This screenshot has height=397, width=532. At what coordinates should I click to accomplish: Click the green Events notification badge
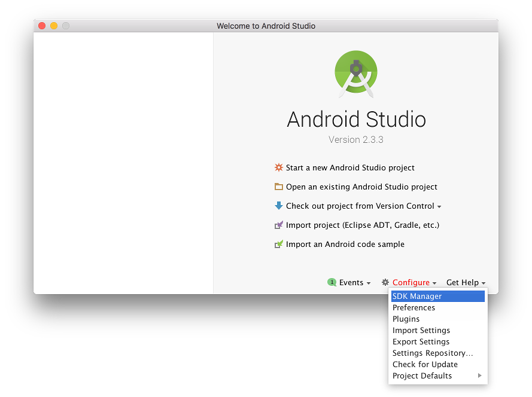pos(332,282)
